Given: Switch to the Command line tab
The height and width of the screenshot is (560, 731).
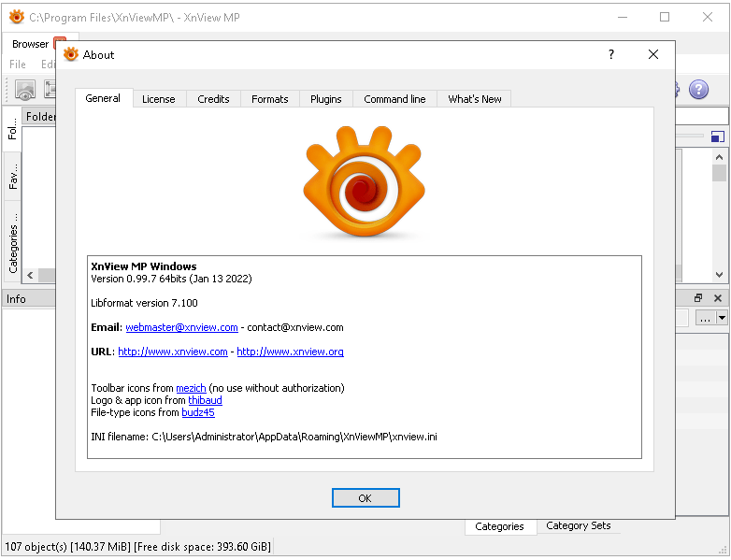Looking at the screenshot, I should point(394,99).
